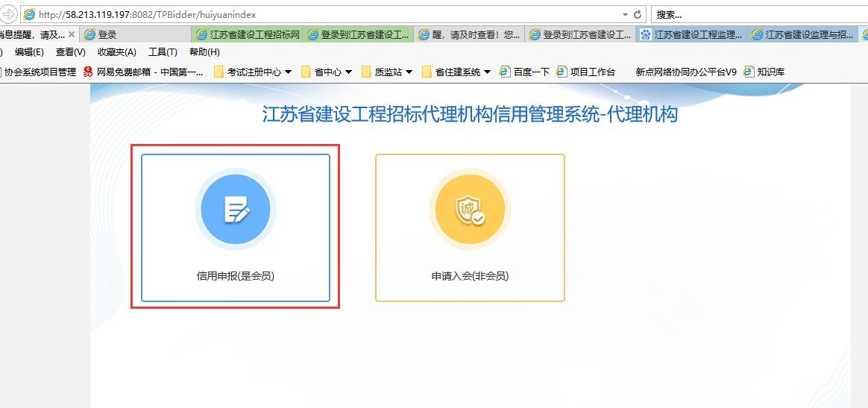Screen dimensions: 868x408
Task: Click IE icon on 江苏省建设工程招标网 tab
Action: (x=201, y=35)
